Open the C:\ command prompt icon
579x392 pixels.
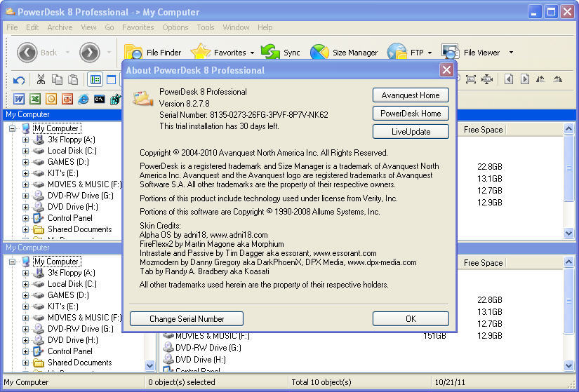[x=100, y=99]
